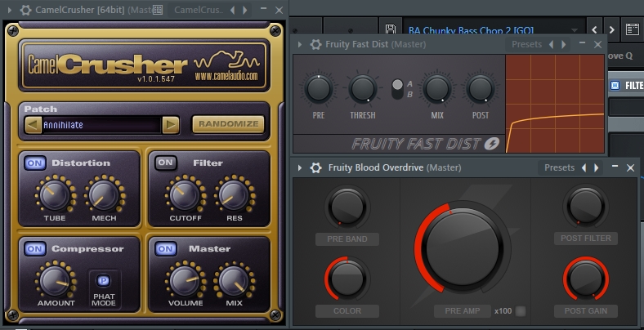Click the MIX knob in Fast Dist
644x330 pixels.
pos(437,89)
